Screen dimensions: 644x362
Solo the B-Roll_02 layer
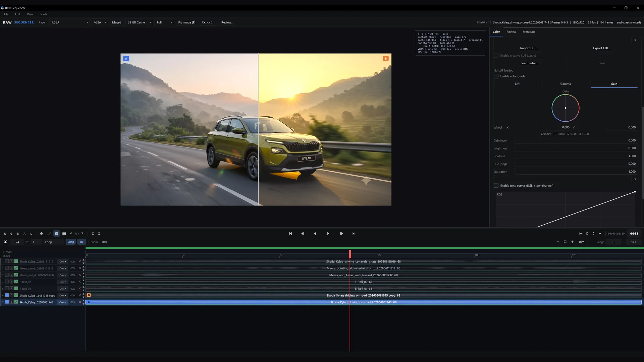[x=11, y=282]
